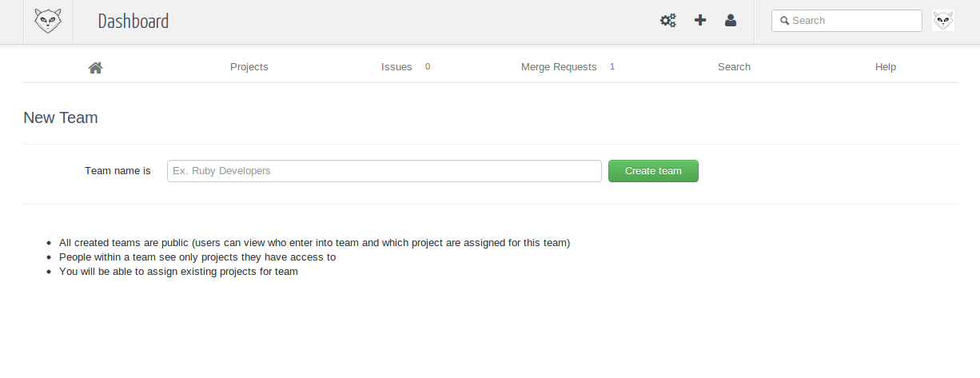Click the Merge Requests count badge showing 1
Viewport: 980px width, 378px height.
[612, 67]
